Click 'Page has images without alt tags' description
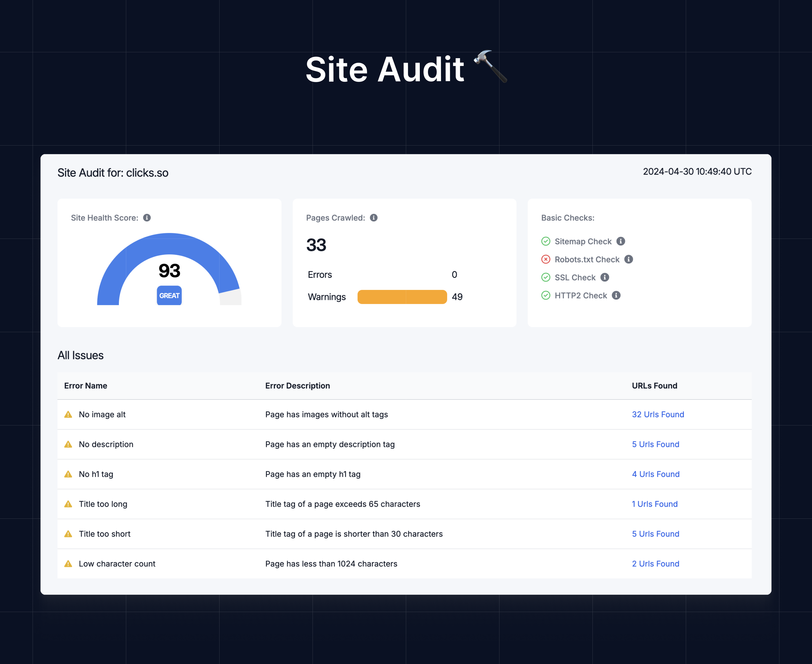The height and width of the screenshot is (664, 812). coord(327,414)
